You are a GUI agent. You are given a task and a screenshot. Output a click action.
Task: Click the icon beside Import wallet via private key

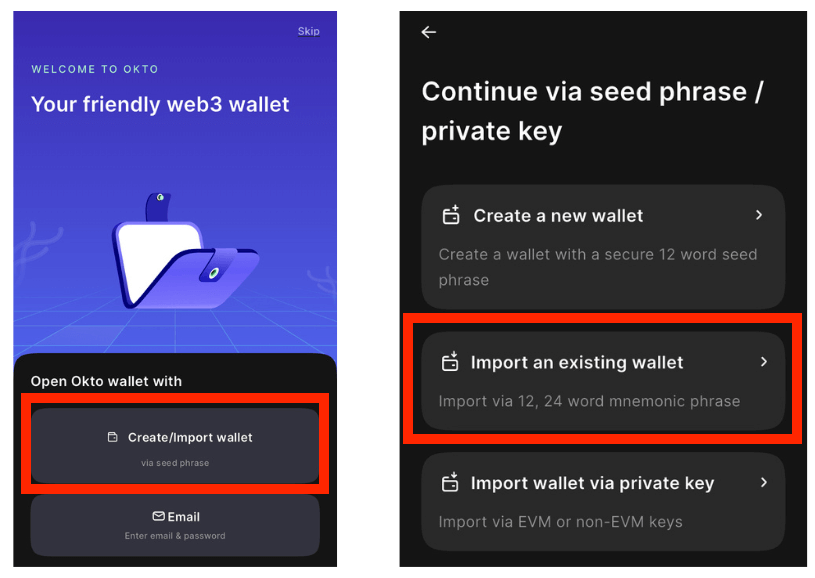450,482
